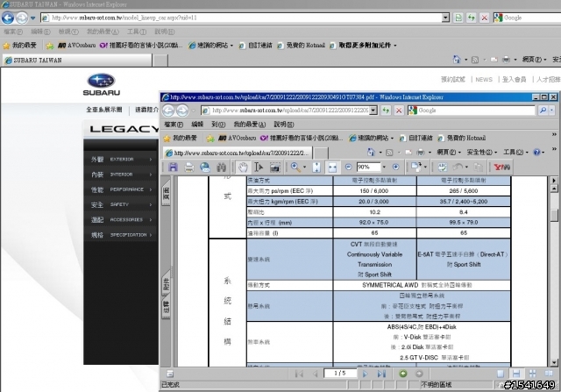Choose the Snapshot camera tool
The image size is (561, 392).
point(274,167)
